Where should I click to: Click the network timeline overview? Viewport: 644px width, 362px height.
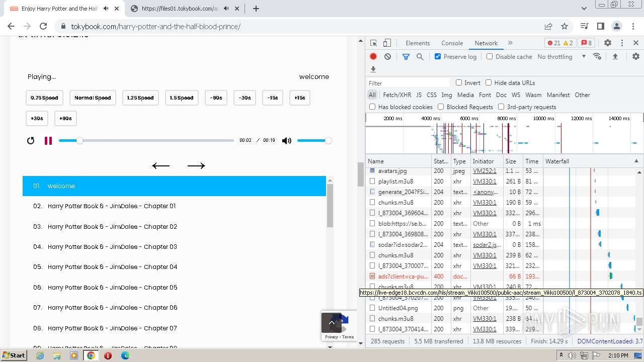tap(504, 133)
